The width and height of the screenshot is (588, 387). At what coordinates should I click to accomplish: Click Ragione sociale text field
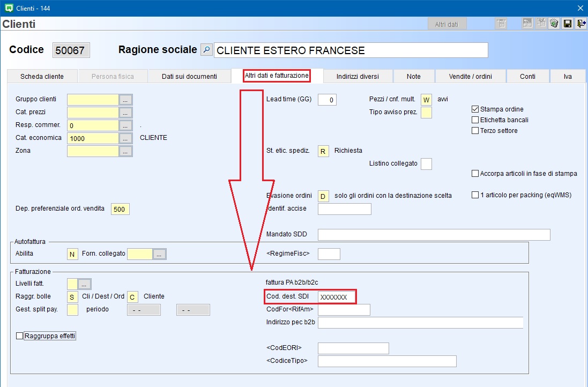351,50
